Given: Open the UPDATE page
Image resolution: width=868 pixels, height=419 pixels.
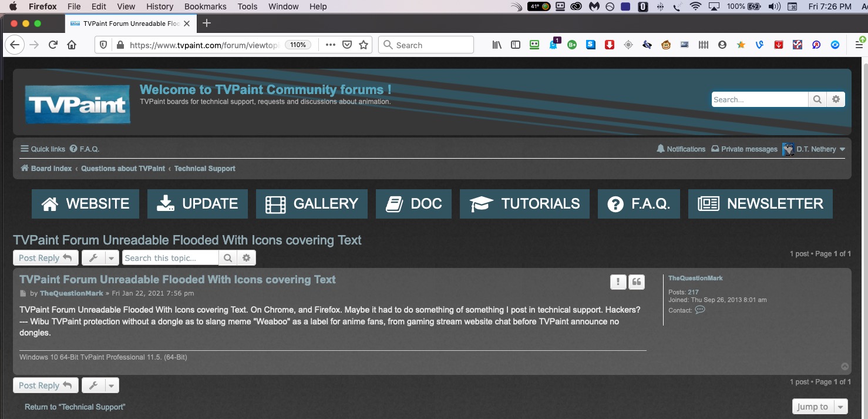Looking at the screenshot, I should point(197,204).
